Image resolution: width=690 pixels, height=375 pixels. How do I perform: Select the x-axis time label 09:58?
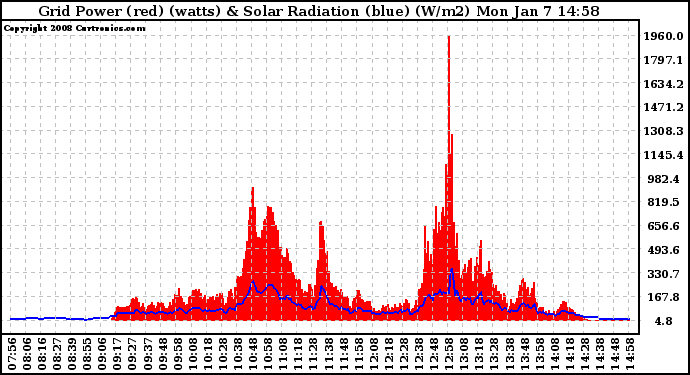click(x=178, y=354)
